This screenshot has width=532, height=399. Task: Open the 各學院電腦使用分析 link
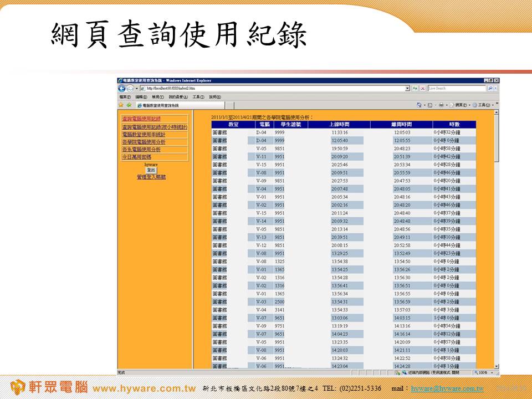click(144, 142)
